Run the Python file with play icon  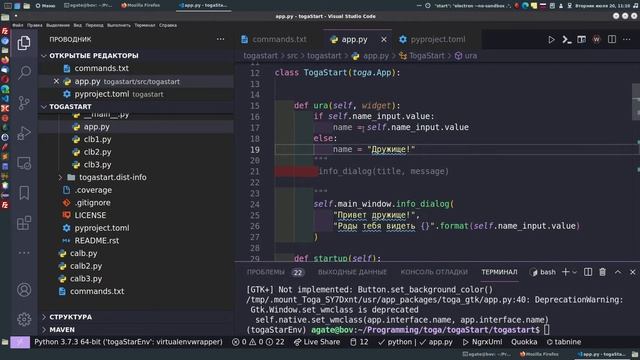pyautogui.click(x=551, y=40)
